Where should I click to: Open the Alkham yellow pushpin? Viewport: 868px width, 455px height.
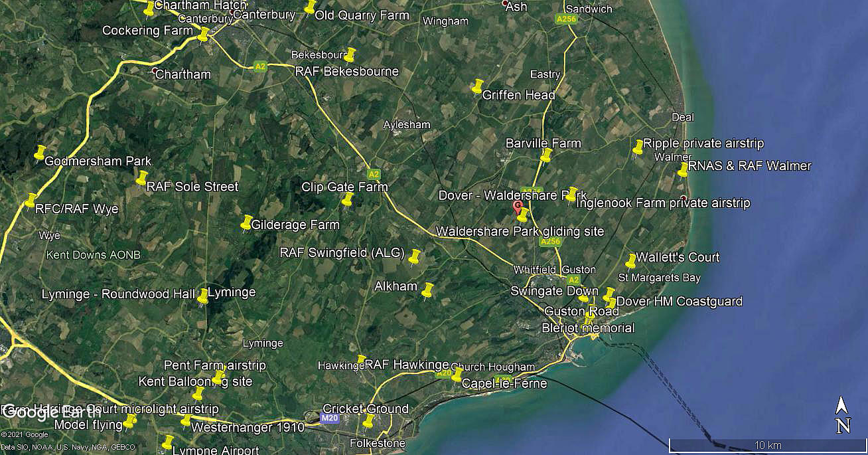[427, 290]
